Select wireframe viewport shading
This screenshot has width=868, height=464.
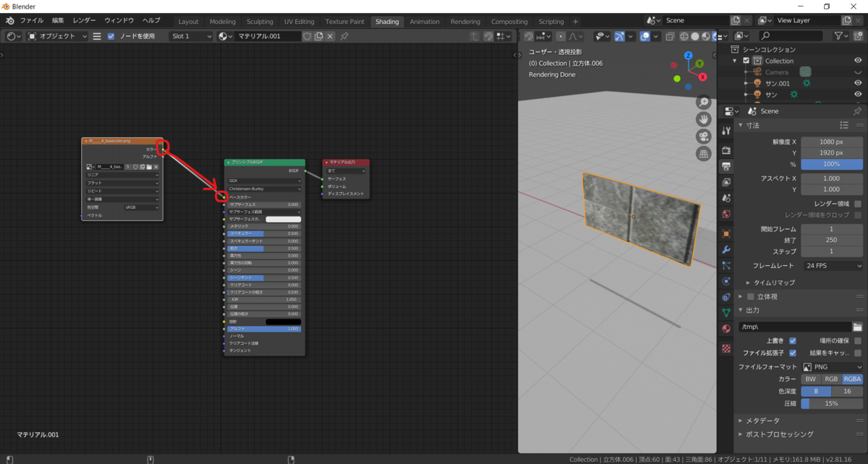coord(684,36)
